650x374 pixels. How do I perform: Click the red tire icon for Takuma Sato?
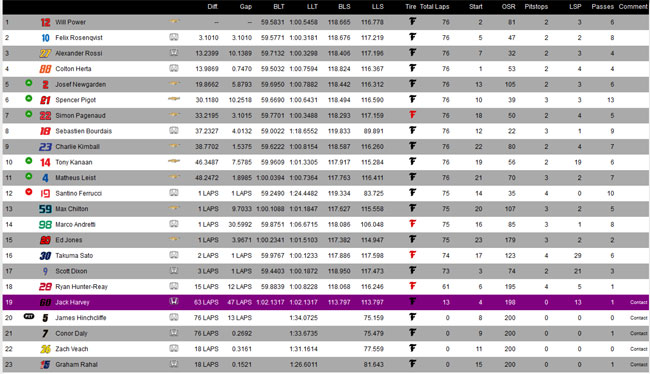coord(412,255)
